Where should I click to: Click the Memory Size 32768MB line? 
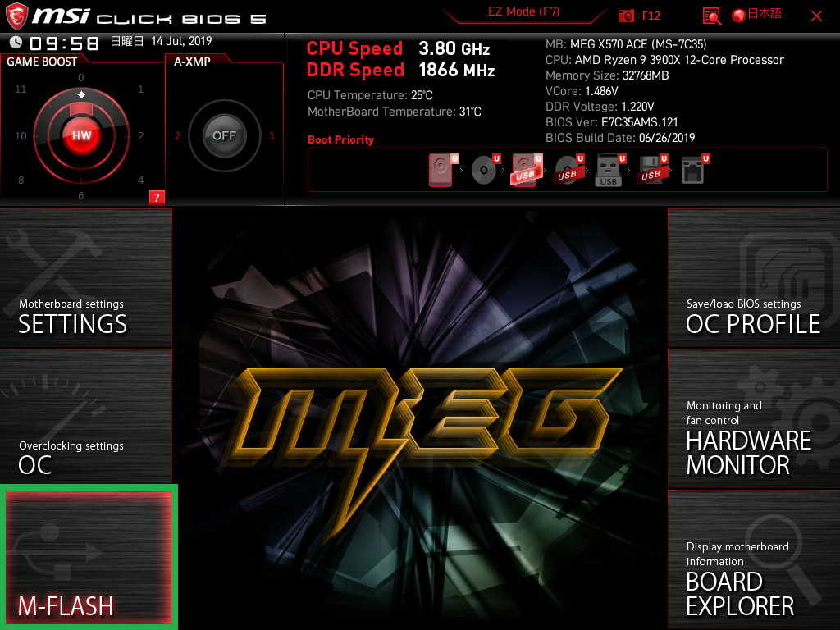coord(607,75)
